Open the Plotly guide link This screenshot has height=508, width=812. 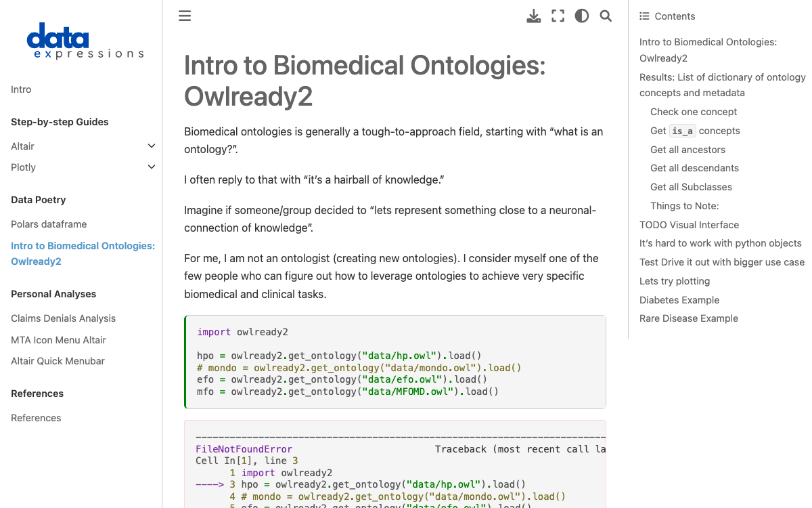point(23,167)
